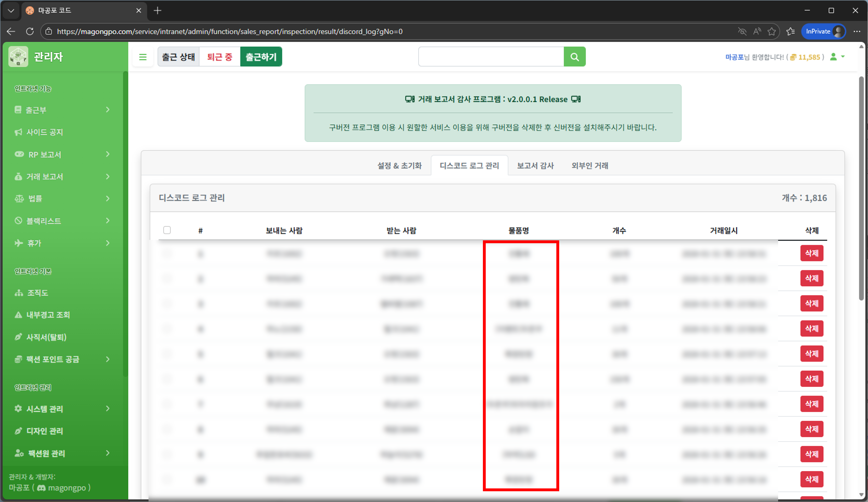The image size is (868, 502).
Task: Click inside the search input field
Action: pos(489,56)
